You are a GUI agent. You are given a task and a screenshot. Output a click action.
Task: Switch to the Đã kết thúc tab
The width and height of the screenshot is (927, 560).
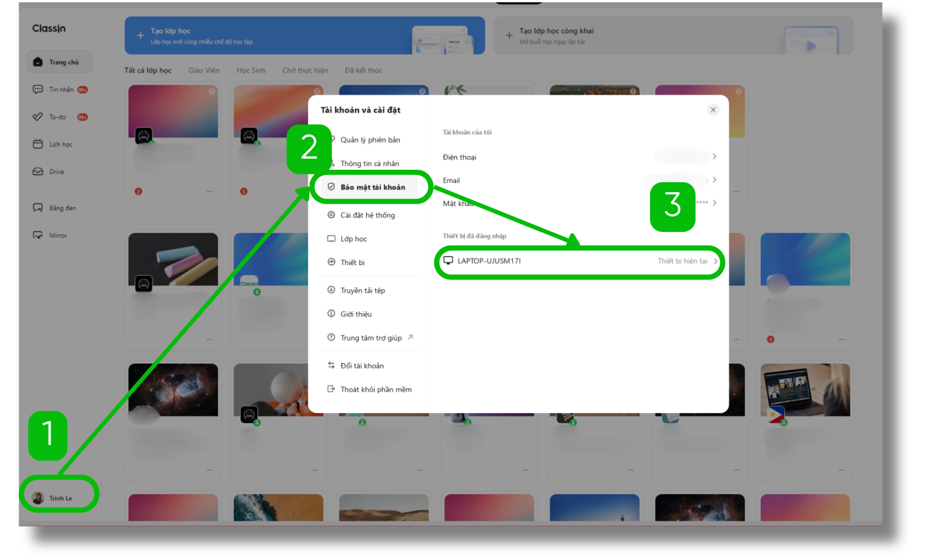coord(363,70)
